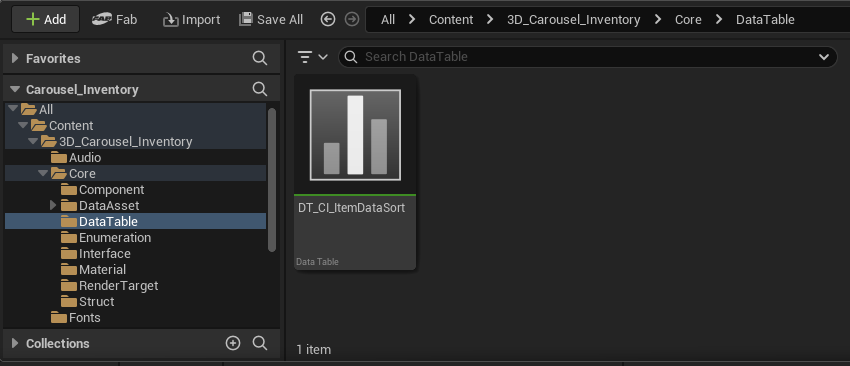Image resolution: width=850 pixels, height=366 pixels.
Task: Add a new collection with plus icon
Action: click(x=233, y=343)
